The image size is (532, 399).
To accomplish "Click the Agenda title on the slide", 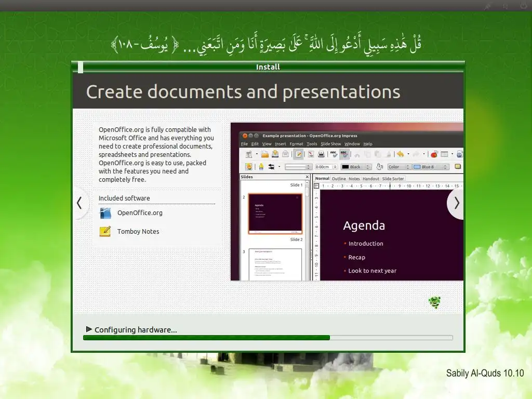I will pyautogui.click(x=364, y=225).
